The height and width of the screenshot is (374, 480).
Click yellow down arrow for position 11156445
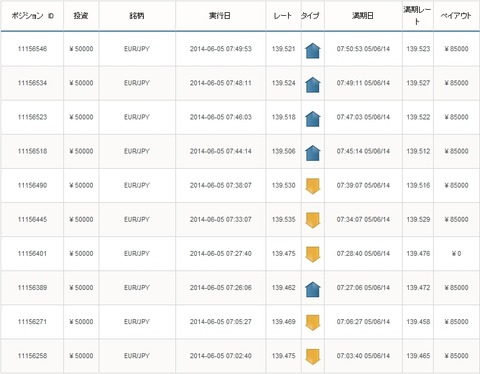tap(313, 220)
